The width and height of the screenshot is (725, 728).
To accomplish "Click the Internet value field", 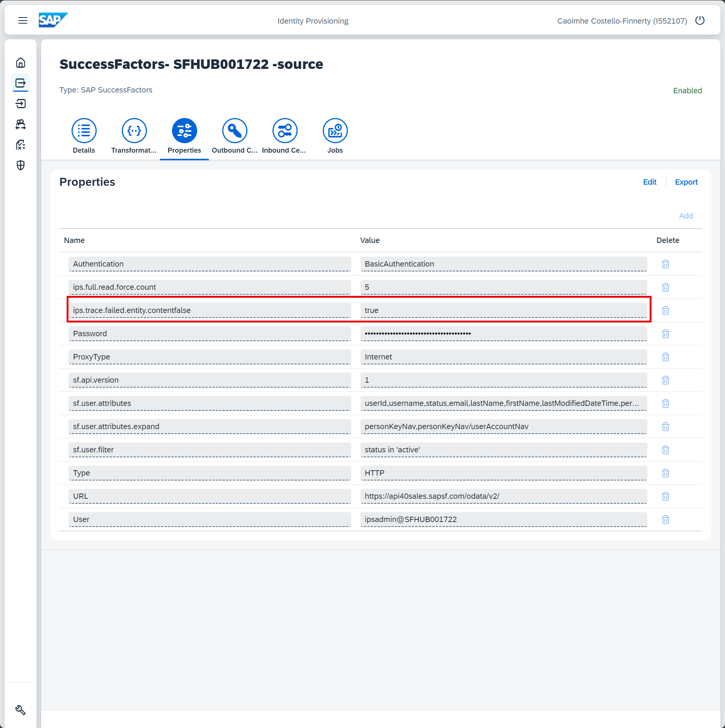I will click(x=504, y=357).
